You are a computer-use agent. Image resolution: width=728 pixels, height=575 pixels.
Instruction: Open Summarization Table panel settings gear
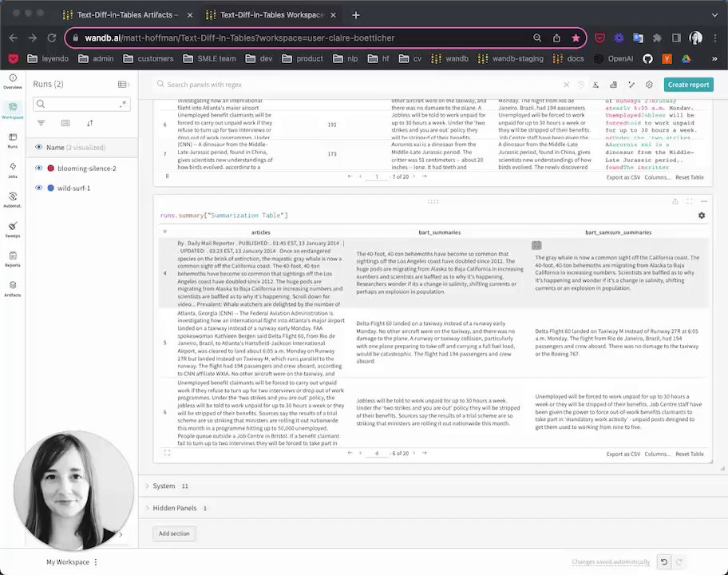(x=702, y=216)
